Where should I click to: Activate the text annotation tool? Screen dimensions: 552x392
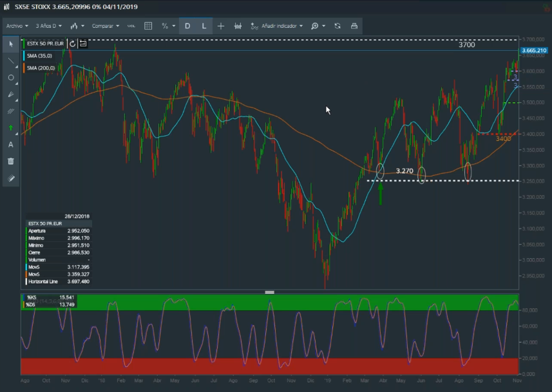(x=11, y=145)
